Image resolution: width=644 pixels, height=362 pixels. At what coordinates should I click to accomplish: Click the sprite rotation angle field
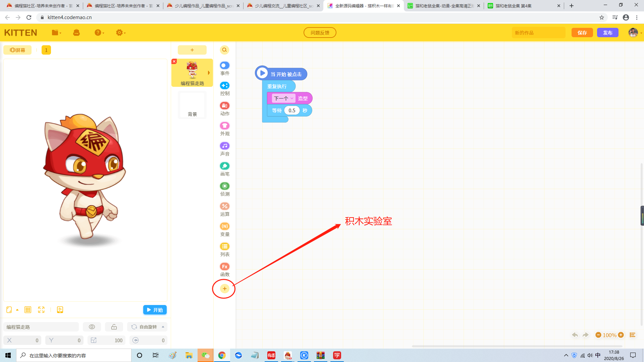(x=148, y=340)
